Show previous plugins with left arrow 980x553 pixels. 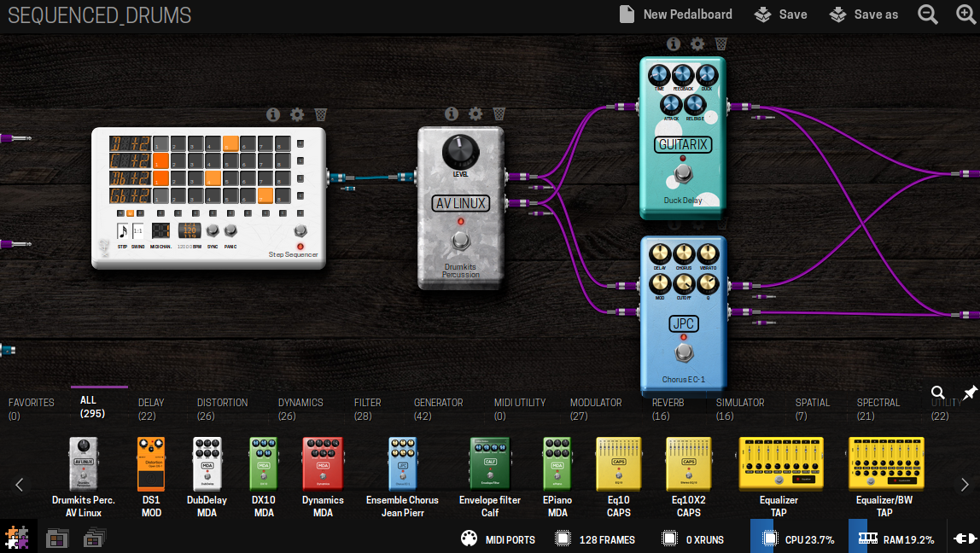click(20, 484)
